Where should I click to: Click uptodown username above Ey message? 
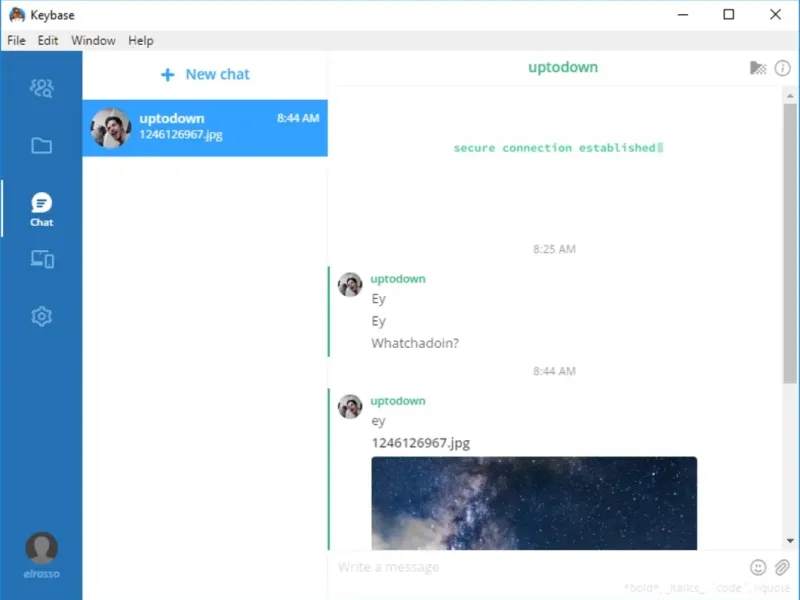[x=398, y=279]
